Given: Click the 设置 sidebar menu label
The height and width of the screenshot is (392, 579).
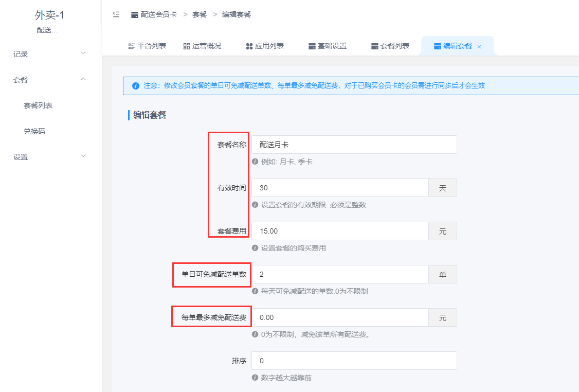Looking at the screenshot, I should (21, 157).
